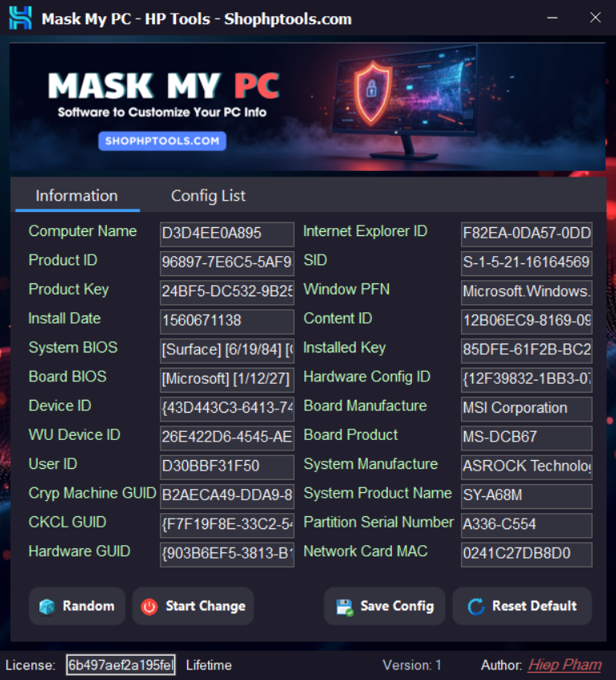Click the Board Manufacture input field

click(526, 409)
